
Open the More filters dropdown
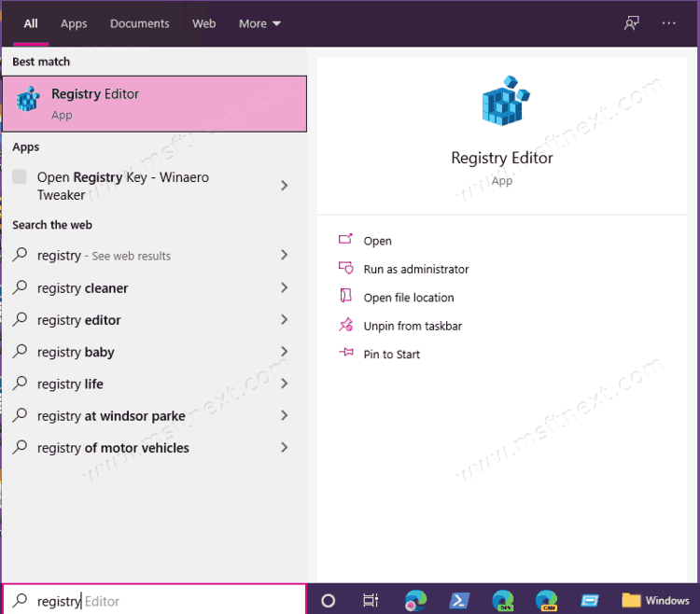point(259,23)
